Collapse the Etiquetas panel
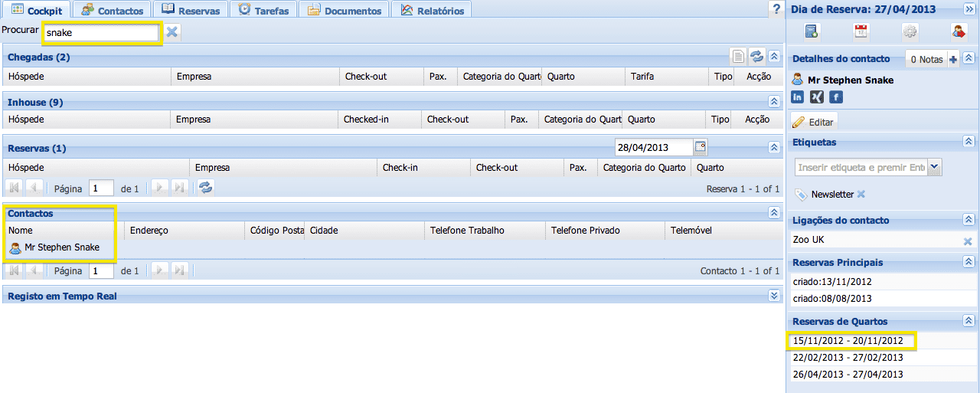The image size is (980, 393). click(969, 142)
